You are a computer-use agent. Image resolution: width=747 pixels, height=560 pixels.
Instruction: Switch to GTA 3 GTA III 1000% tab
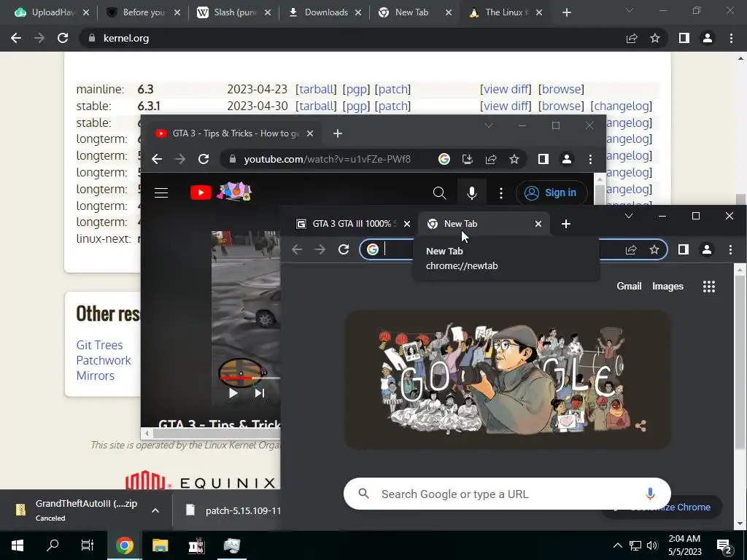[x=351, y=224]
